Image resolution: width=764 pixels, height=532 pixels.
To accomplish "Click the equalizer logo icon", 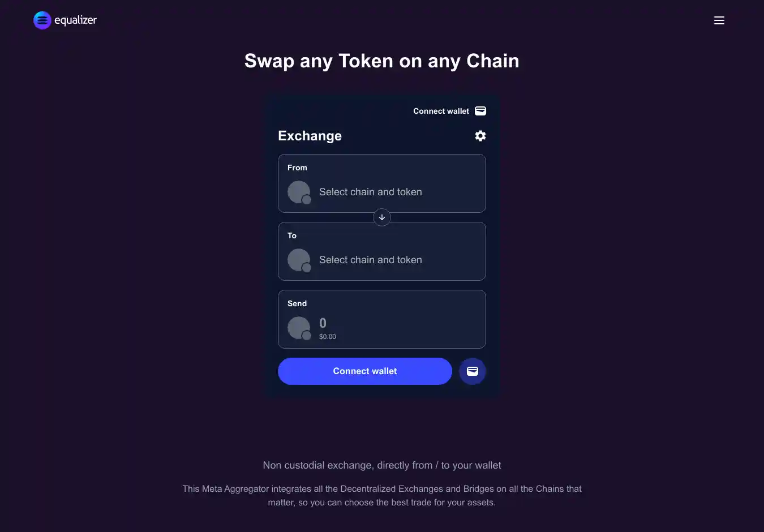I will pos(42,20).
